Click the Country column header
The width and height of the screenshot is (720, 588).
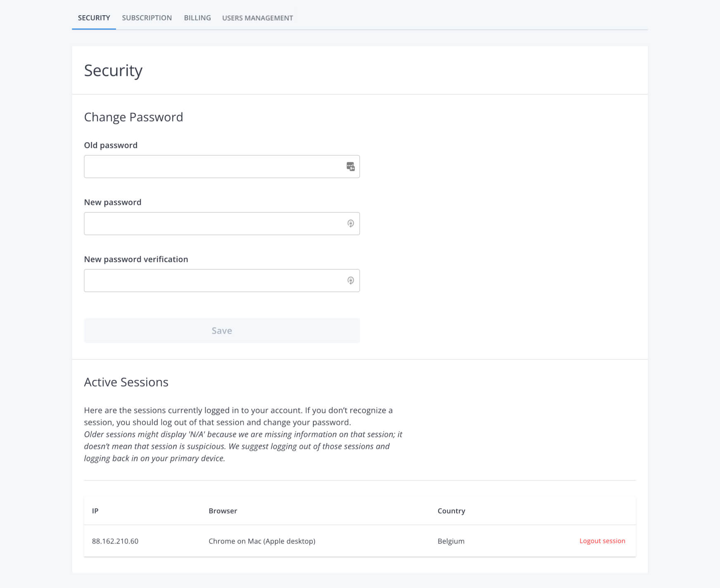click(x=451, y=511)
